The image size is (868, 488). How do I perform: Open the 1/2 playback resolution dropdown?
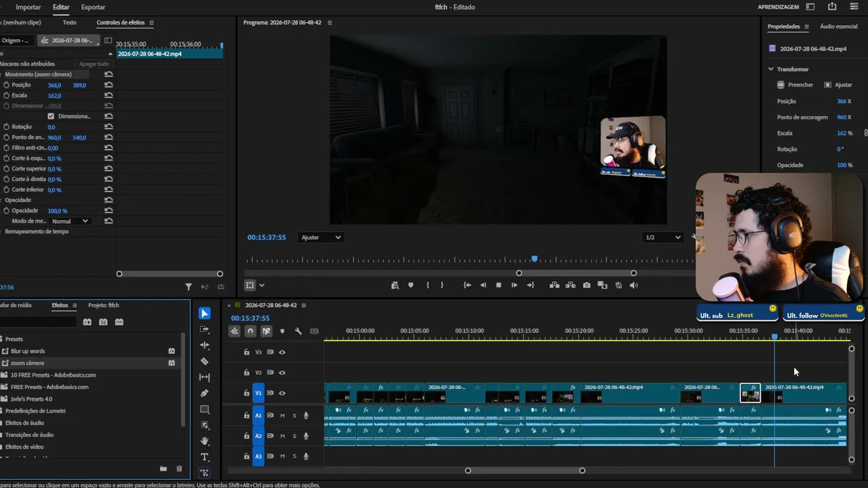coord(663,237)
